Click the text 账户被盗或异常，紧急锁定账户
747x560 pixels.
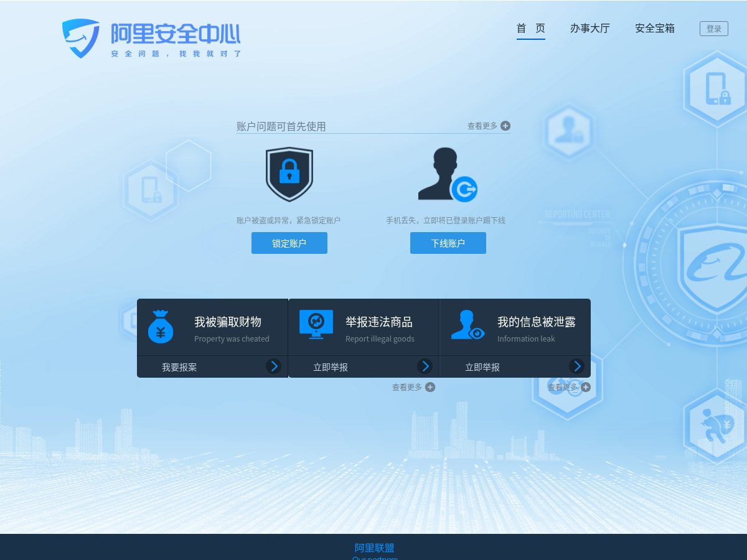(289, 220)
